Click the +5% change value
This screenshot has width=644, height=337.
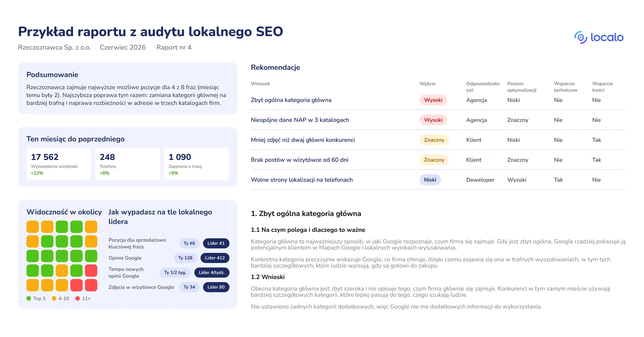click(x=173, y=173)
